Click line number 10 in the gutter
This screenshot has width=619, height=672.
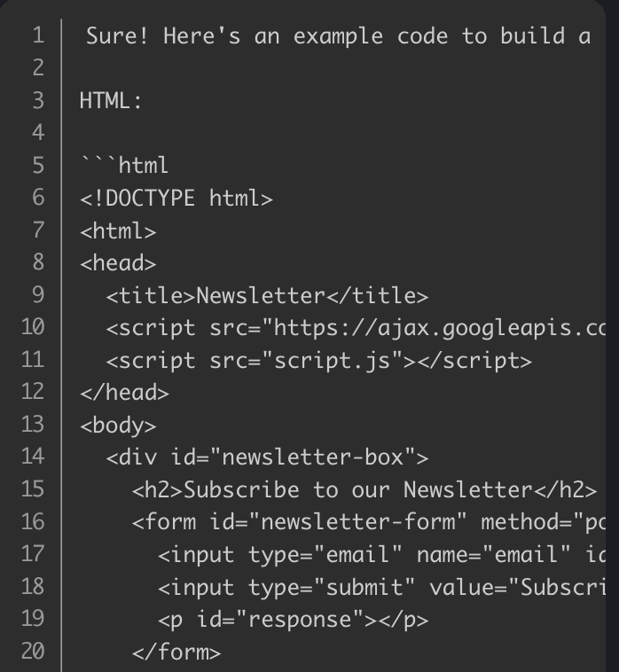coord(32,327)
